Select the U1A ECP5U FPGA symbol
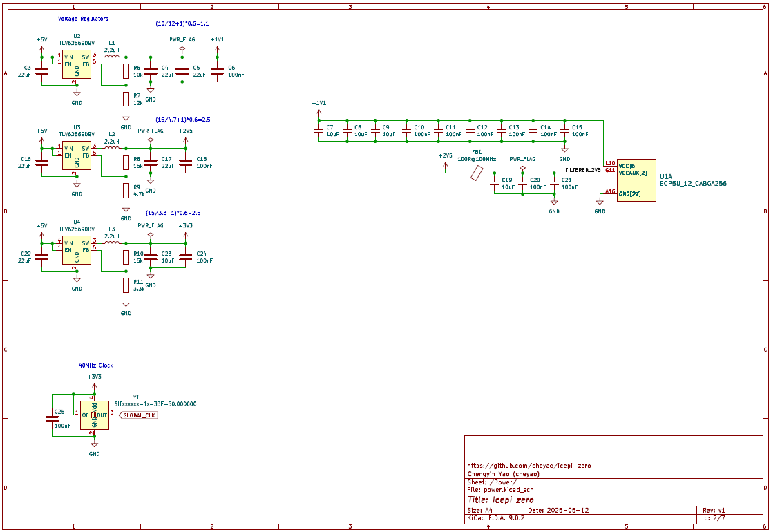 pyautogui.click(x=636, y=180)
